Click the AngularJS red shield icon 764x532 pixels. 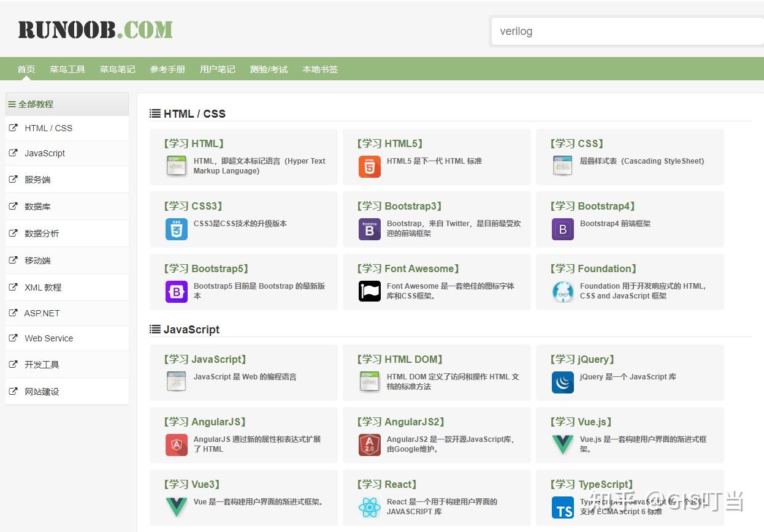177,444
